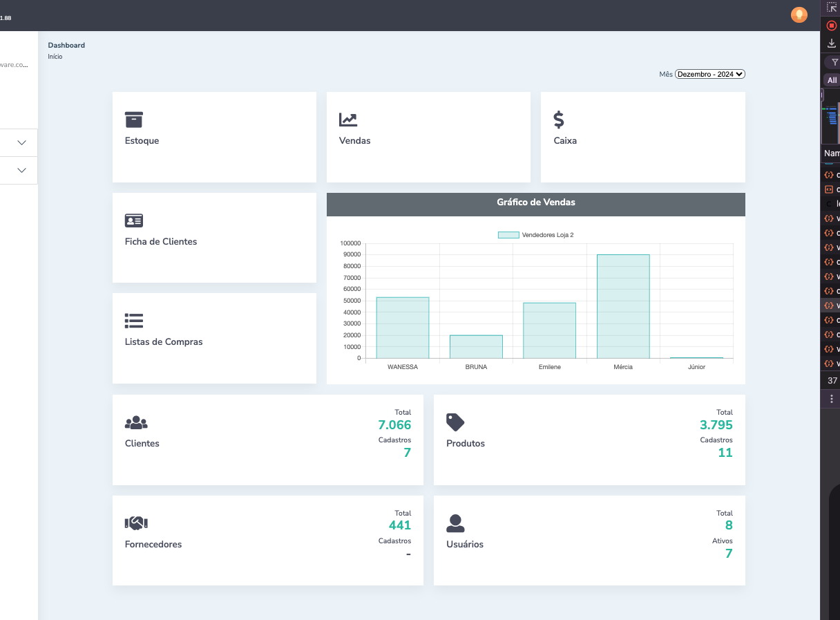This screenshot has width=840, height=620.
Task: Expand the second sidebar chevron menu
Action: pos(21,170)
